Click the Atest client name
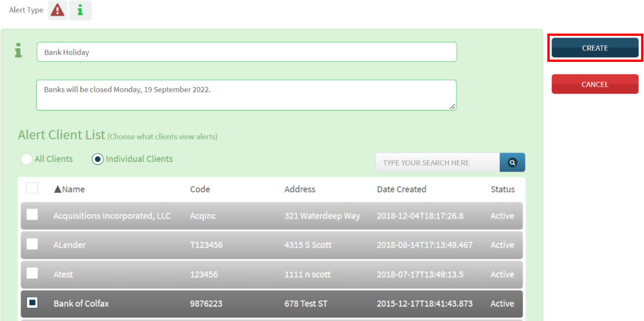This screenshot has width=644, height=321. coord(63,275)
